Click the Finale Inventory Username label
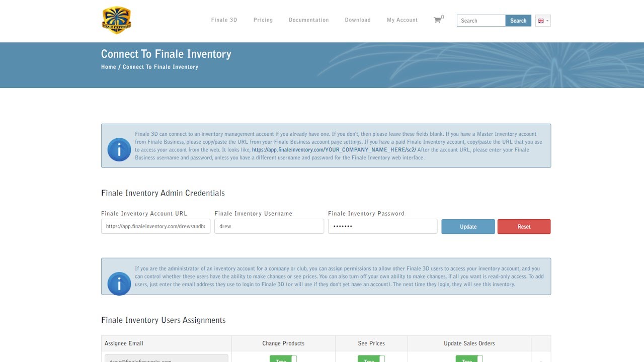This screenshot has height=362, width=644. [x=254, y=214]
